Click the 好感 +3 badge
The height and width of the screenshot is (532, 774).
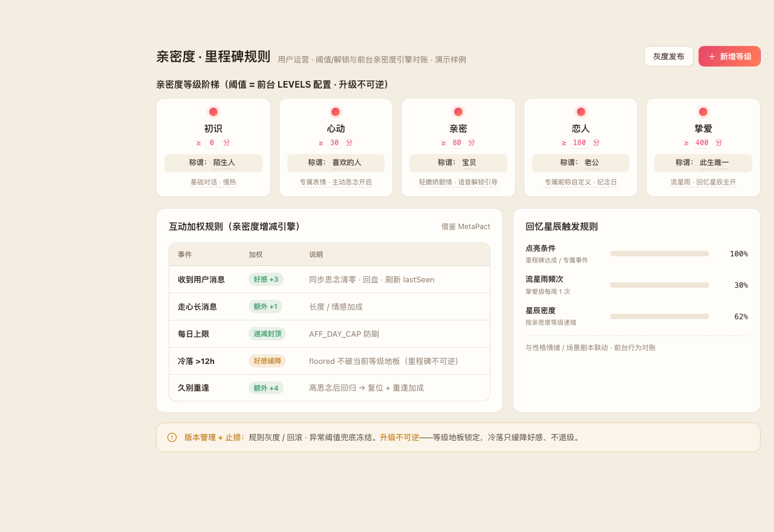coord(266,279)
